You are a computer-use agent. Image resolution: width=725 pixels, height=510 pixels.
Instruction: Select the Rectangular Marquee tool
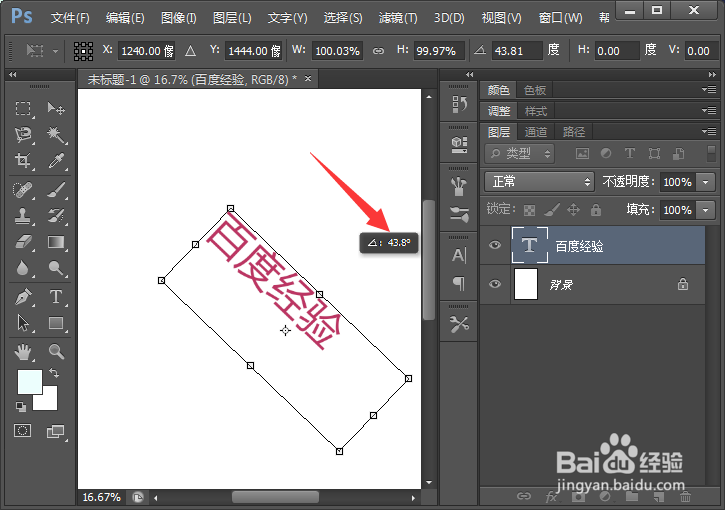(x=23, y=109)
